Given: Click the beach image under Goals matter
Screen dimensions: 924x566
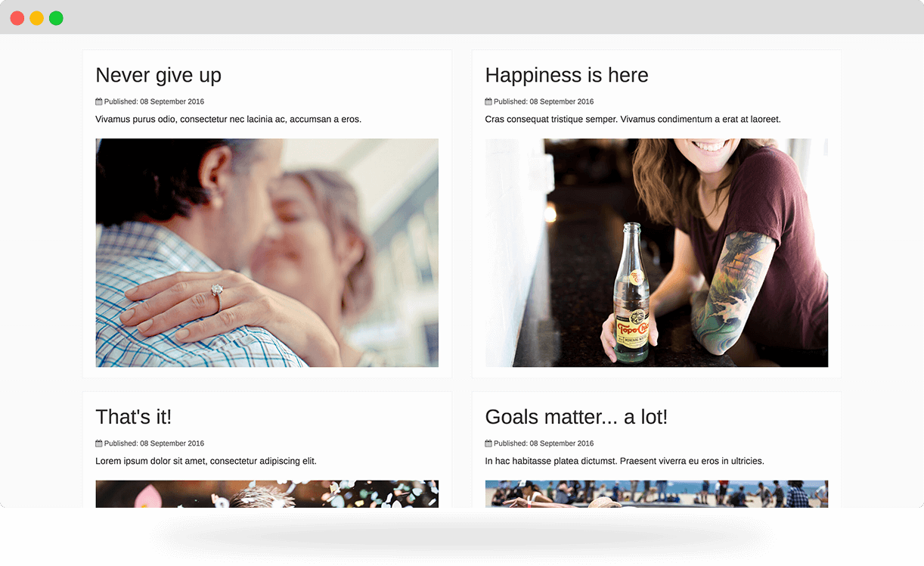Looking at the screenshot, I should click(x=656, y=493).
